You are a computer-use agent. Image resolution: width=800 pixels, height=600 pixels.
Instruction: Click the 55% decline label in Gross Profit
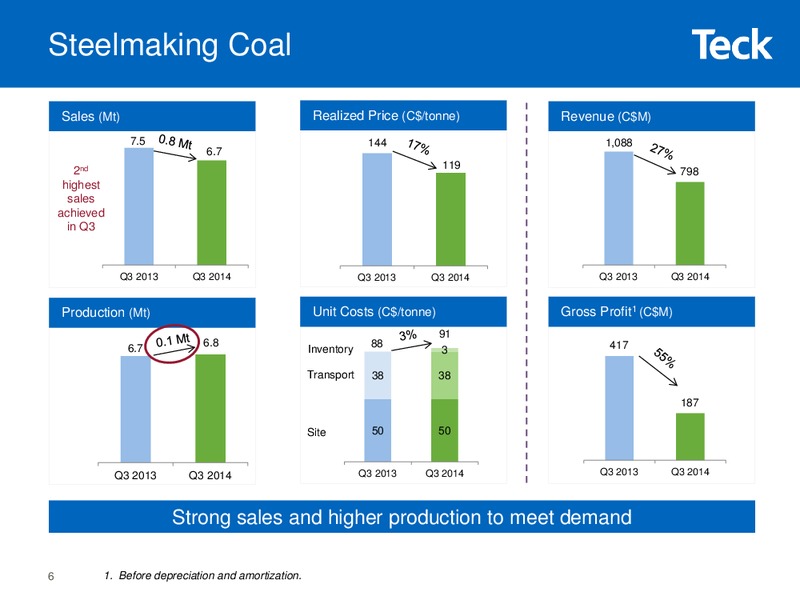pos(665,358)
